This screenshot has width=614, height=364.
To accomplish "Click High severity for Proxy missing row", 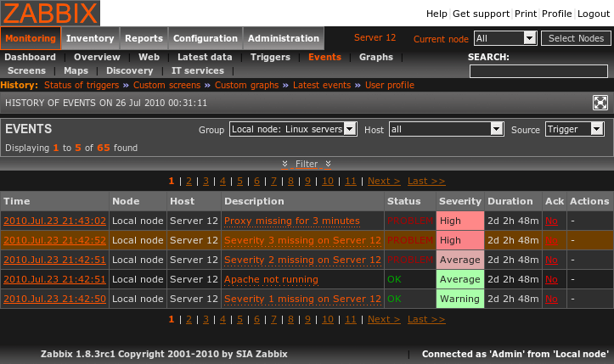I will [460, 221].
